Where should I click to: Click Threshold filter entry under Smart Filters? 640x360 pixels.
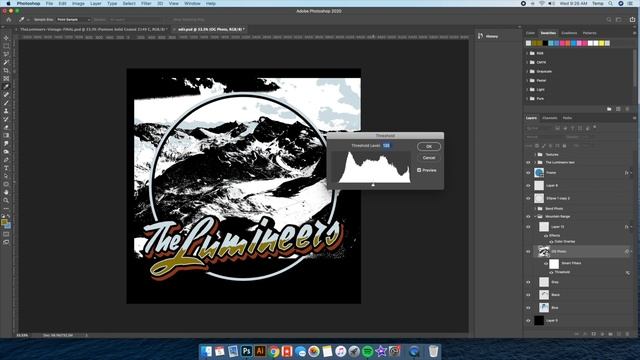[562, 272]
